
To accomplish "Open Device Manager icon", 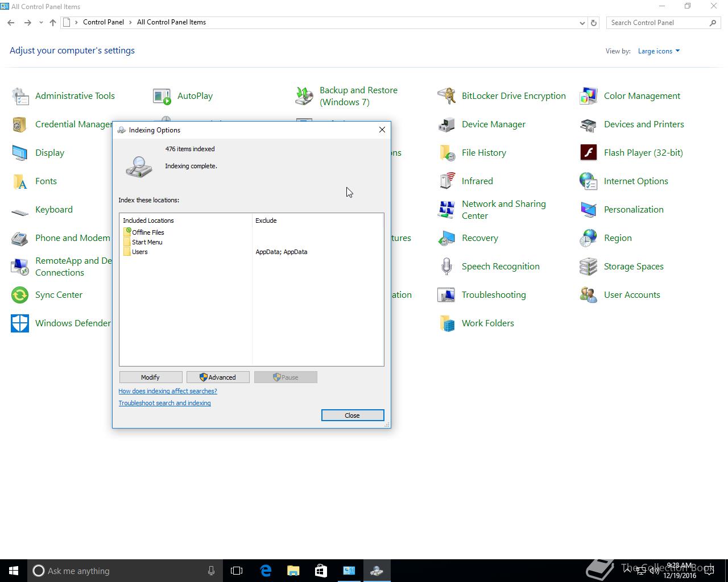I will coord(446,124).
